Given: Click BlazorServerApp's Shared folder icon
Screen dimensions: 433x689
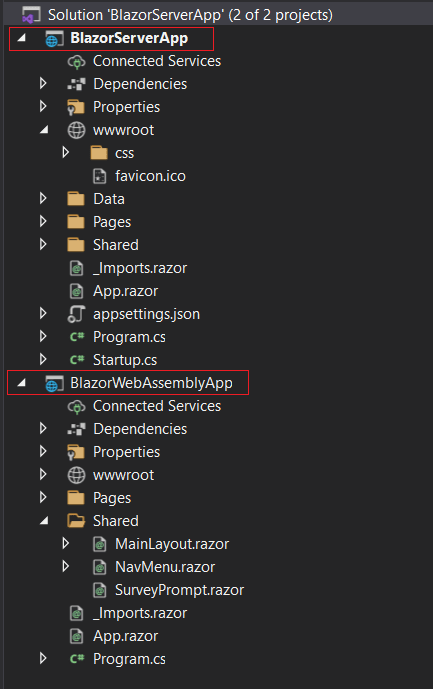Looking at the screenshot, I should [x=76, y=245].
